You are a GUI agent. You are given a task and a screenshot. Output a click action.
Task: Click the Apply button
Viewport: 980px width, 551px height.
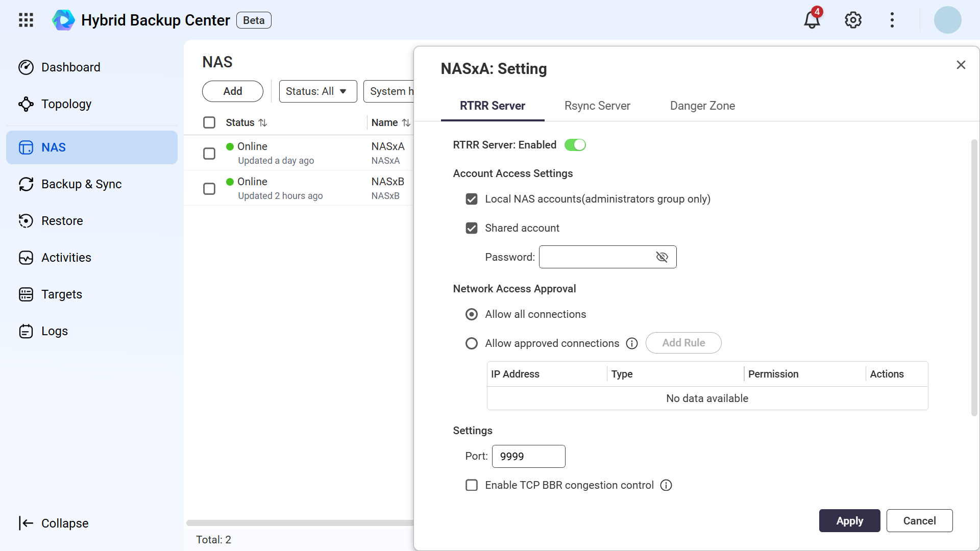pyautogui.click(x=849, y=520)
